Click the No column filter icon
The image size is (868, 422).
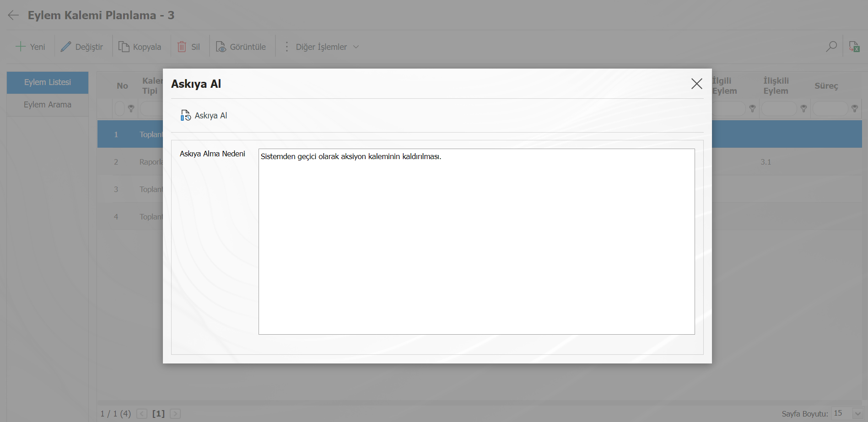pos(131,108)
